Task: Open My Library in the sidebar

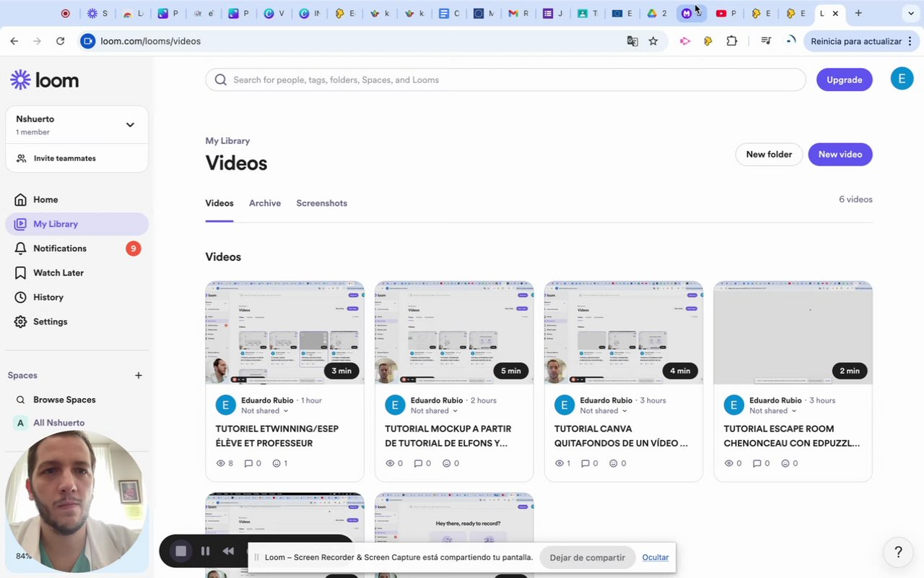Action: 77,224
